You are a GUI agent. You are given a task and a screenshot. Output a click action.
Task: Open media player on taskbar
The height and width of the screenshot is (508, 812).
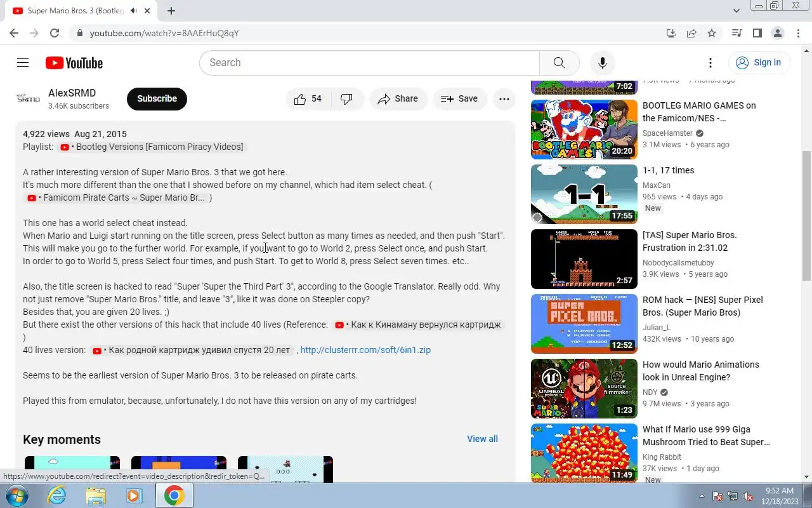(x=134, y=495)
